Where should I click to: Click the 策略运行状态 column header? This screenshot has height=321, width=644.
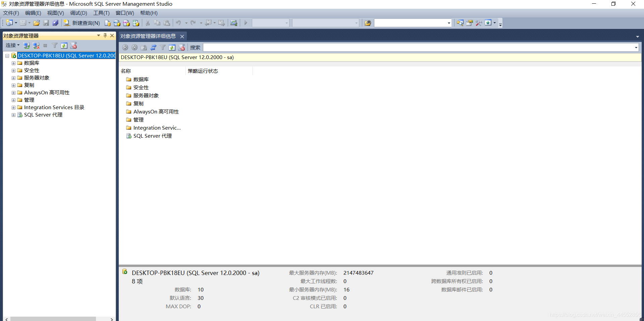pyautogui.click(x=219, y=71)
